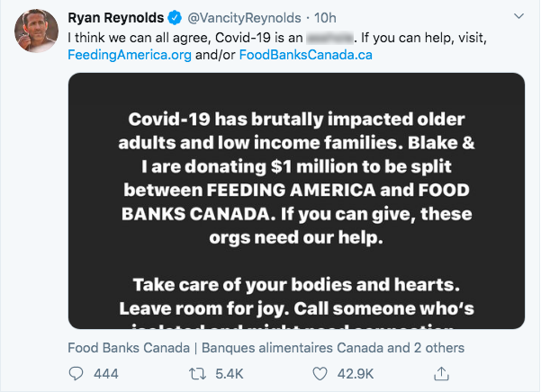Like the tweet with the heart icon

point(320,374)
